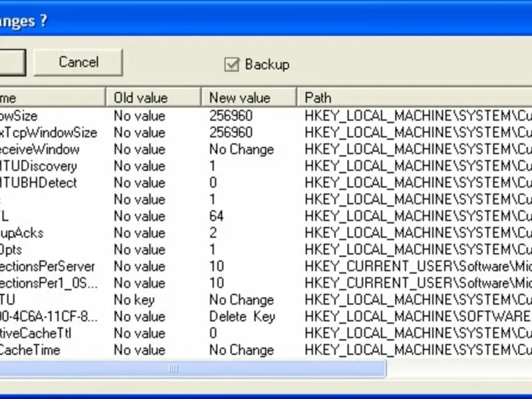
Task: Click HKEY_CURRENT_USER path in ConnectionsPerServer row
Action: [418, 267]
